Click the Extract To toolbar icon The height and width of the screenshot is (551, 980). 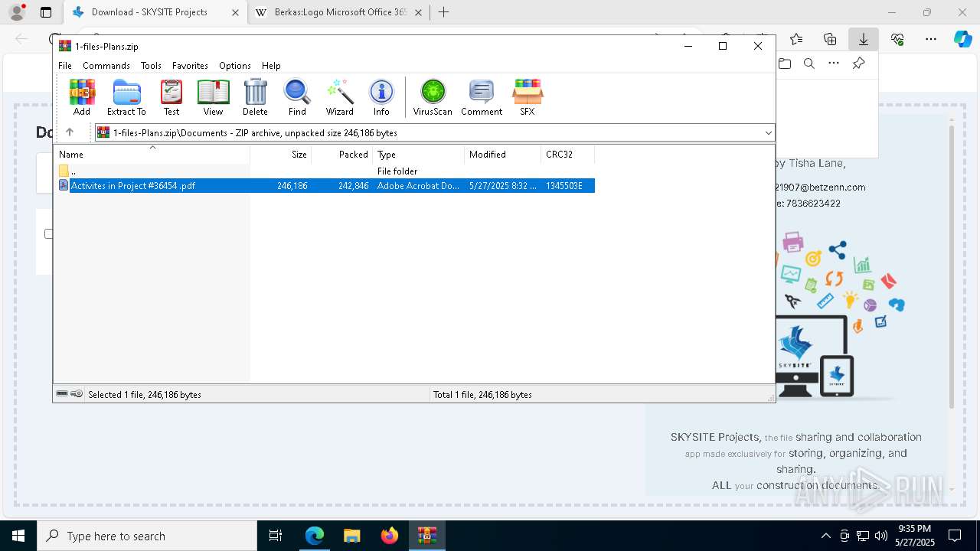(x=126, y=97)
